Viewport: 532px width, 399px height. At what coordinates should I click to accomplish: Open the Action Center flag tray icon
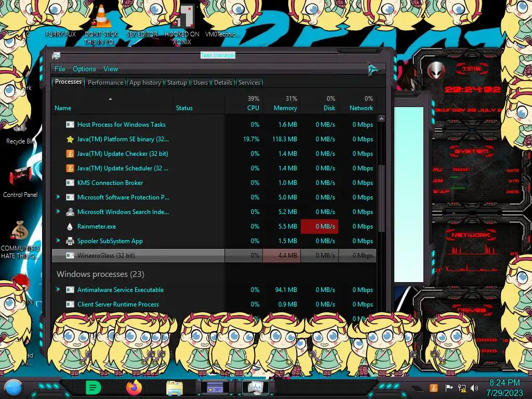tap(449, 388)
